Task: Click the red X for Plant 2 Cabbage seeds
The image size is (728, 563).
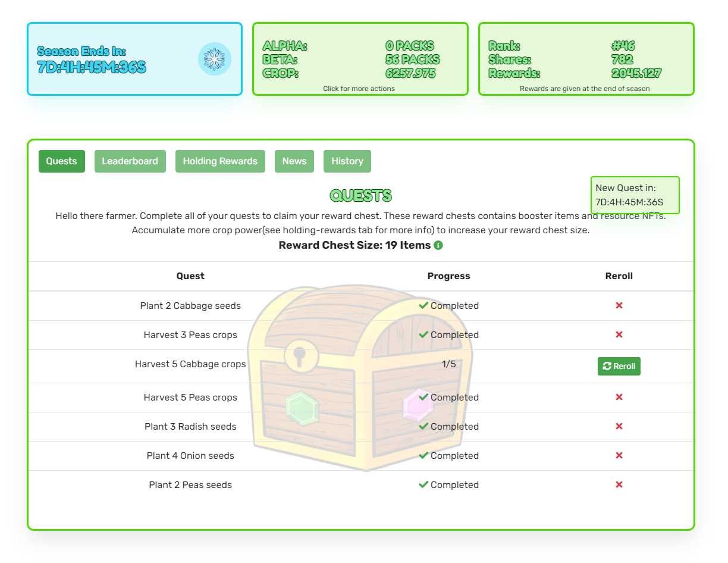Action: pos(619,305)
